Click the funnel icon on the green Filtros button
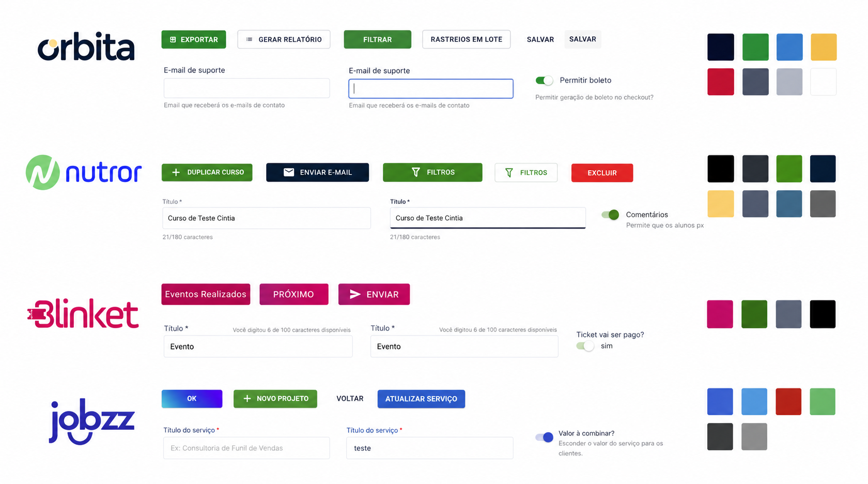 (416, 172)
